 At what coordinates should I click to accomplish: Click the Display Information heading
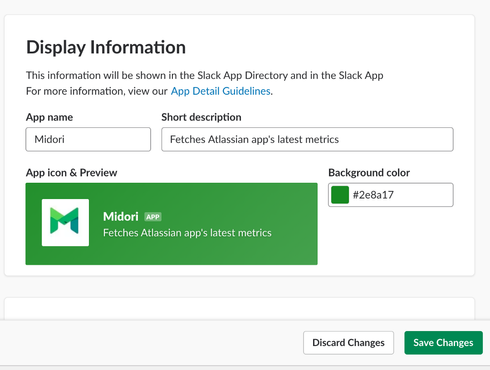(x=106, y=47)
